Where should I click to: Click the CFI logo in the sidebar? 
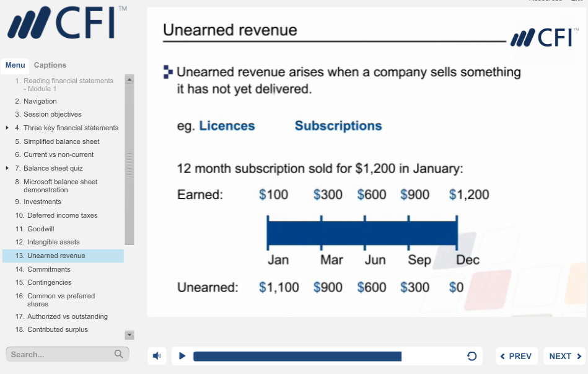point(67,22)
